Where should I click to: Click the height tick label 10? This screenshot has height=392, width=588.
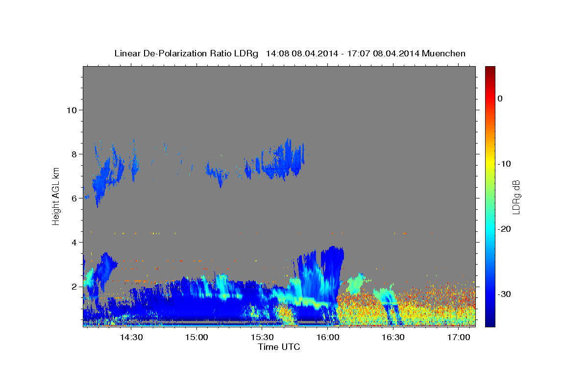(x=72, y=110)
